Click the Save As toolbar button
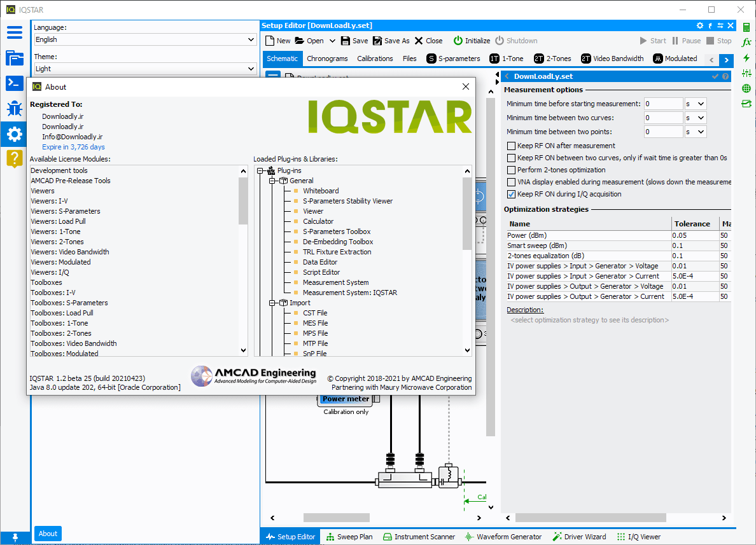The height and width of the screenshot is (545, 756). (391, 41)
